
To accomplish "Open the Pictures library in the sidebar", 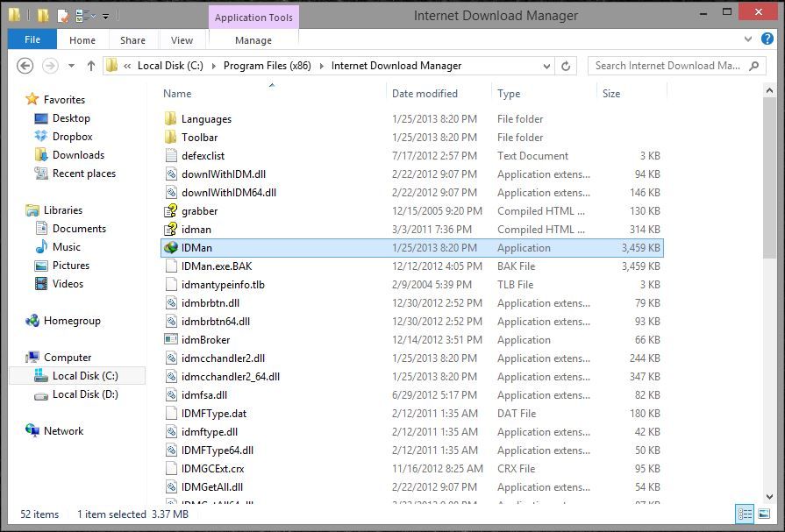I will pyautogui.click(x=62, y=266).
